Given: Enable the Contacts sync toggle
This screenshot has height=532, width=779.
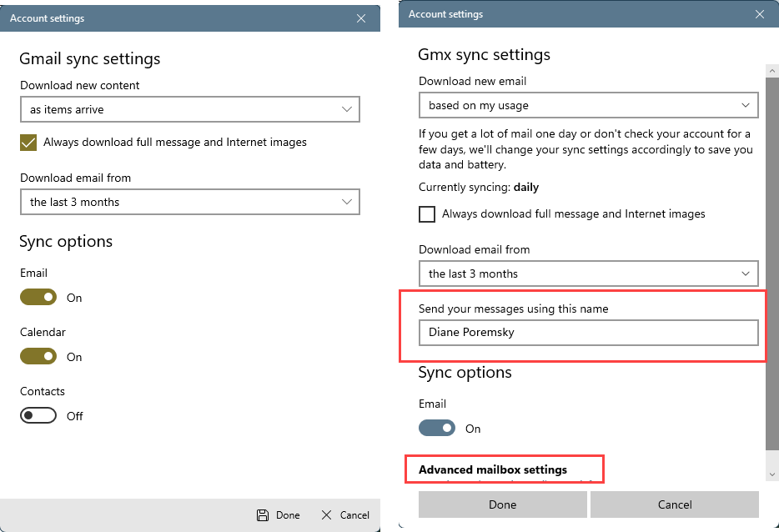Looking at the screenshot, I should tap(38, 415).
